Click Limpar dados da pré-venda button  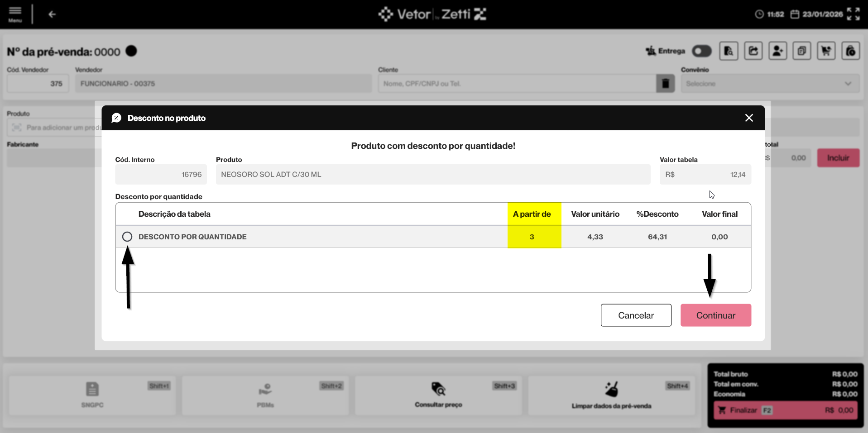point(611,395)
